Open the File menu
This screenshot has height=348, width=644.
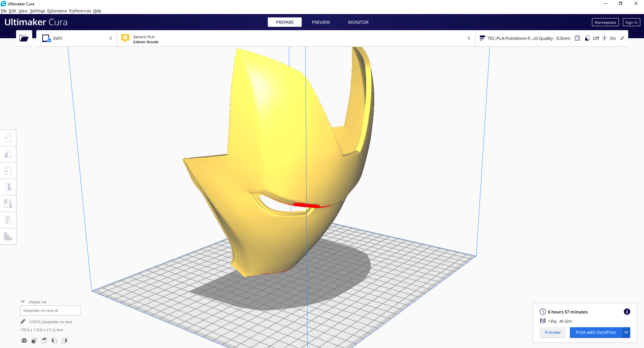pyautogui.click(x=4, y=11)
